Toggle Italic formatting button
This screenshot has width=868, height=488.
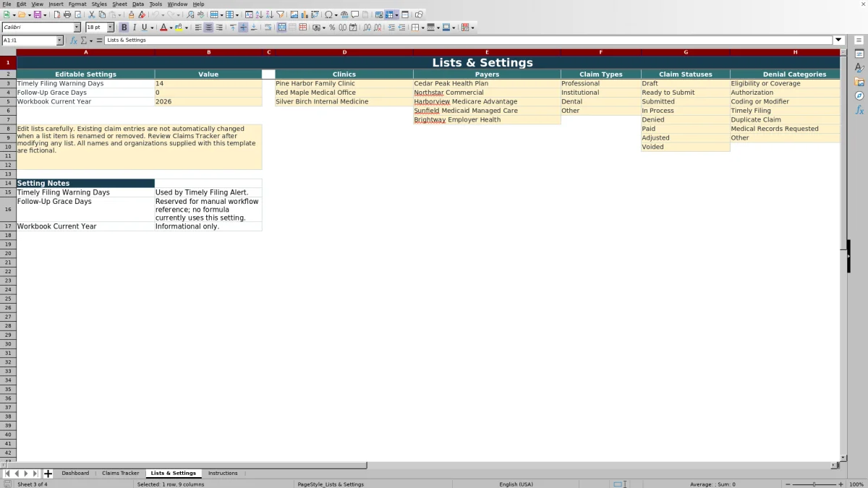[x=134, y=27]
